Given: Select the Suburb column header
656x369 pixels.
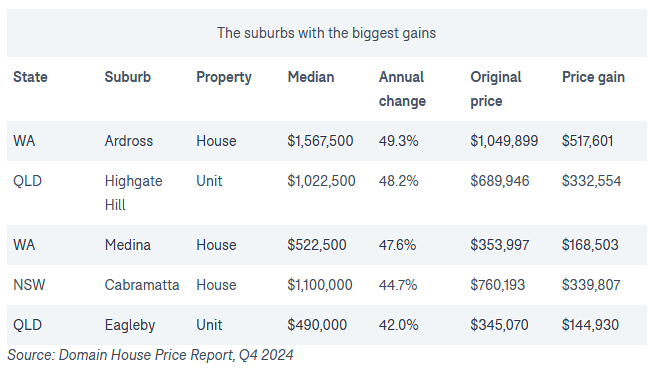Looking at the screenshot, I should point(128,77).
